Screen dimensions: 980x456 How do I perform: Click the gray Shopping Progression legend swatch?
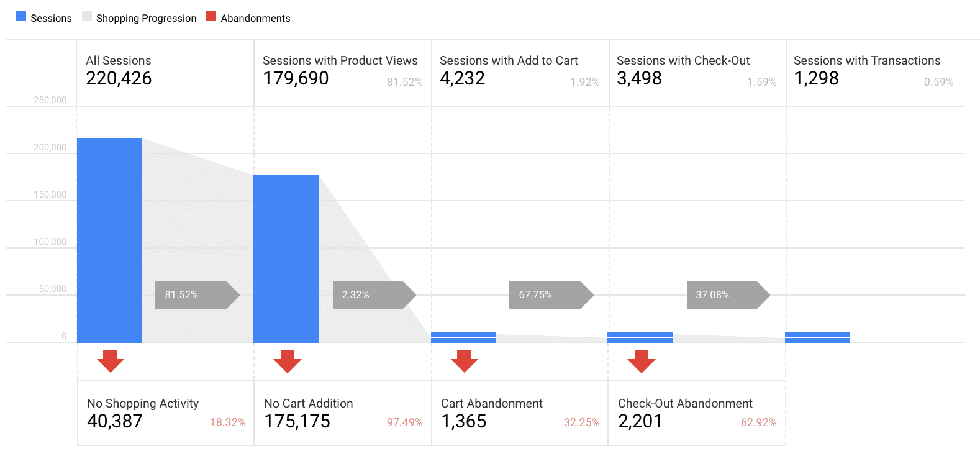click(87, 16)
